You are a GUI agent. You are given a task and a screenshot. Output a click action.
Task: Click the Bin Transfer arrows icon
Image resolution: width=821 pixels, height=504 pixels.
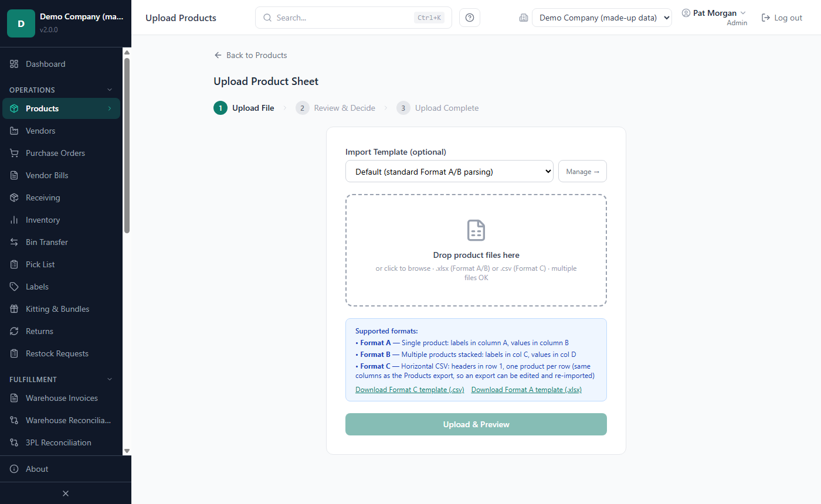(14, 242)
